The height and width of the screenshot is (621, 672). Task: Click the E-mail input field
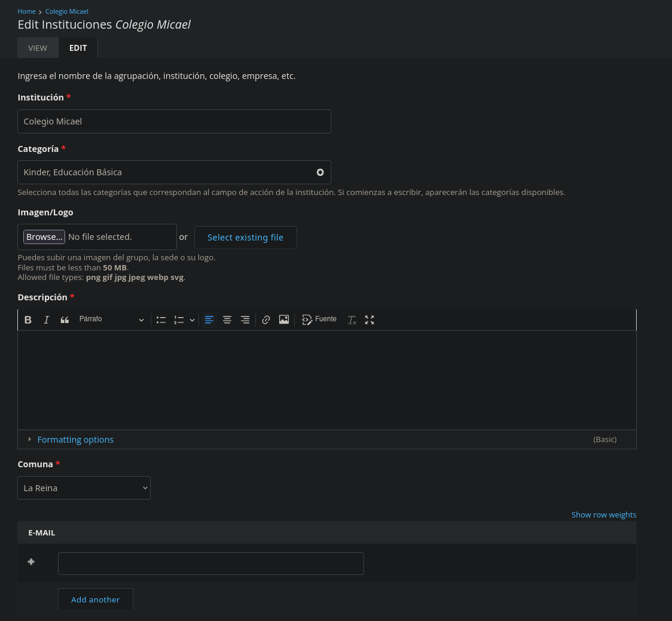210,564
